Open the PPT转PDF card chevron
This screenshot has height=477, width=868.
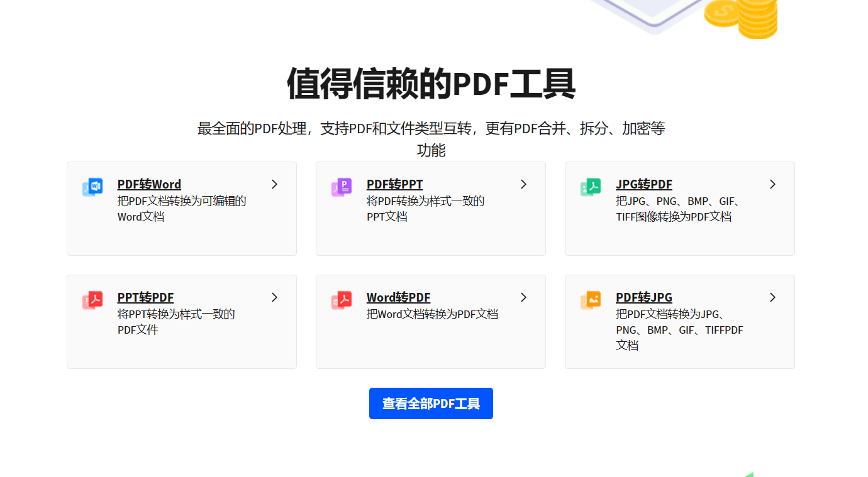tap(274, 297)
